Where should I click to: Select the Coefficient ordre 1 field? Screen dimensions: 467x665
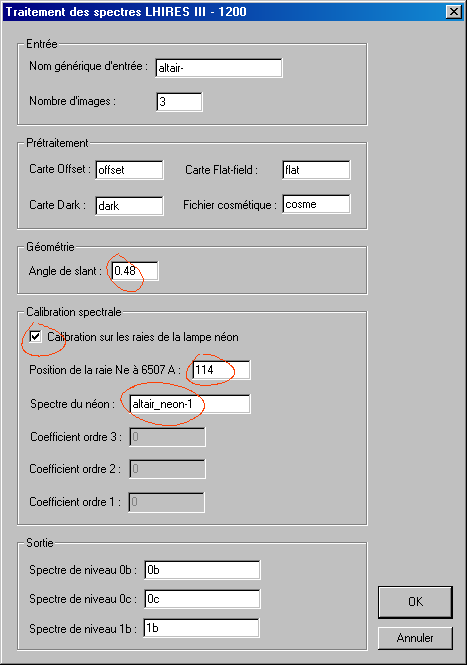tap(167, 502)
